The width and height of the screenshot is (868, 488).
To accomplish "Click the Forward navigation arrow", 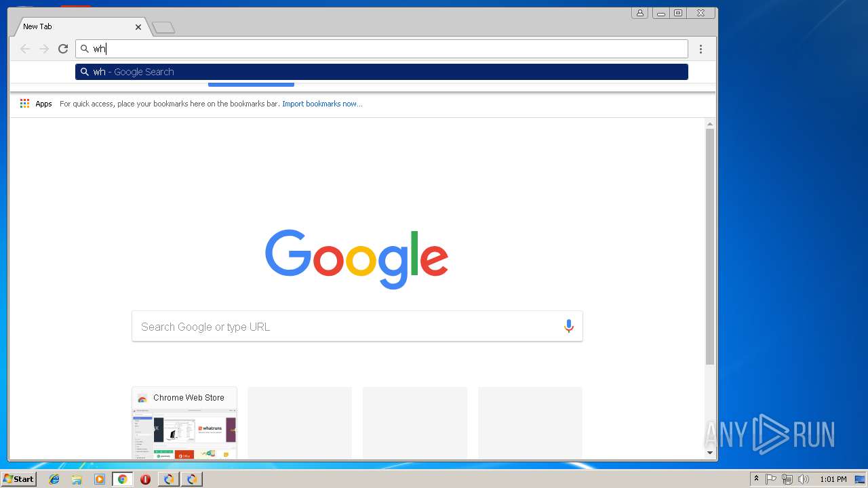I will point(44,49).
